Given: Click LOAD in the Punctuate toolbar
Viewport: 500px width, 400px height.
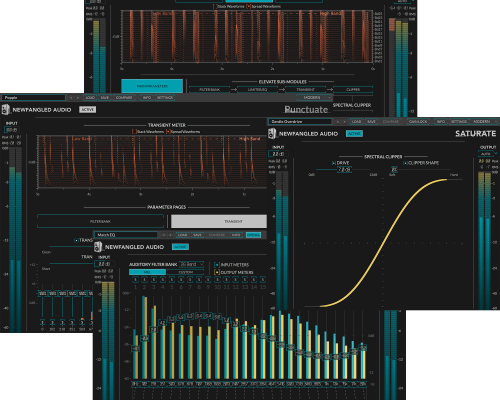Looking at the screenshot, I should [x=90, y=98].
